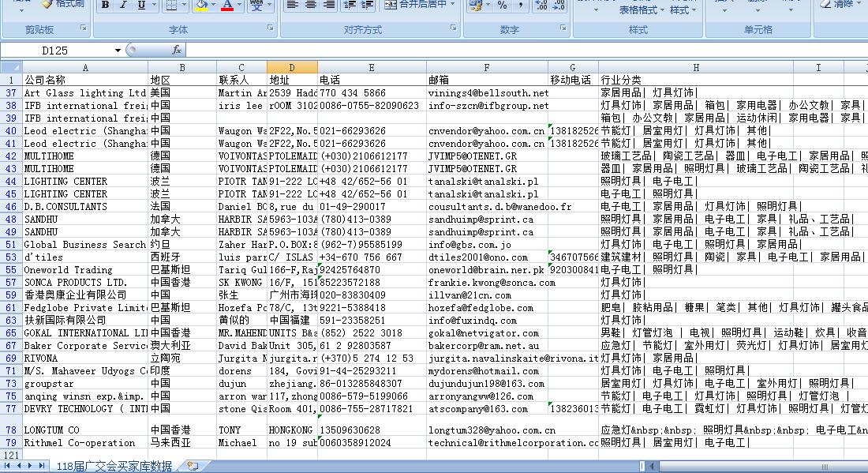
Task: Decrease the cell indent
Action: (x=350, y=5)
